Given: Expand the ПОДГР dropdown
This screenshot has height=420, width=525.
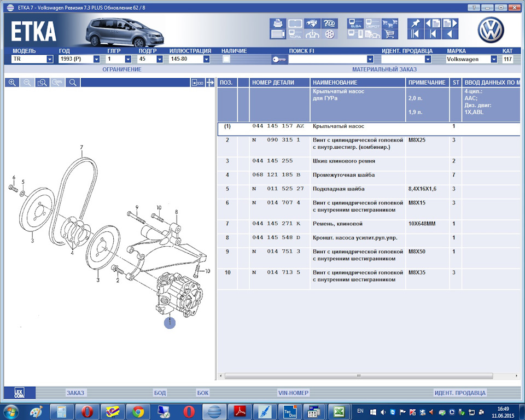Looking at the screenshot, I should [x=160, y=59].
